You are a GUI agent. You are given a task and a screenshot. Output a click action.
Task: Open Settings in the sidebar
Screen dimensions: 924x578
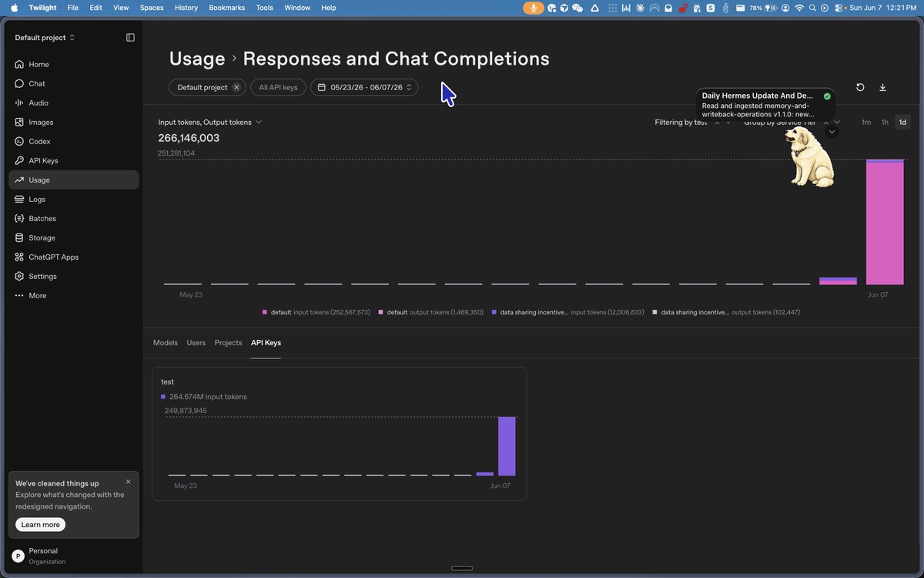73,276
